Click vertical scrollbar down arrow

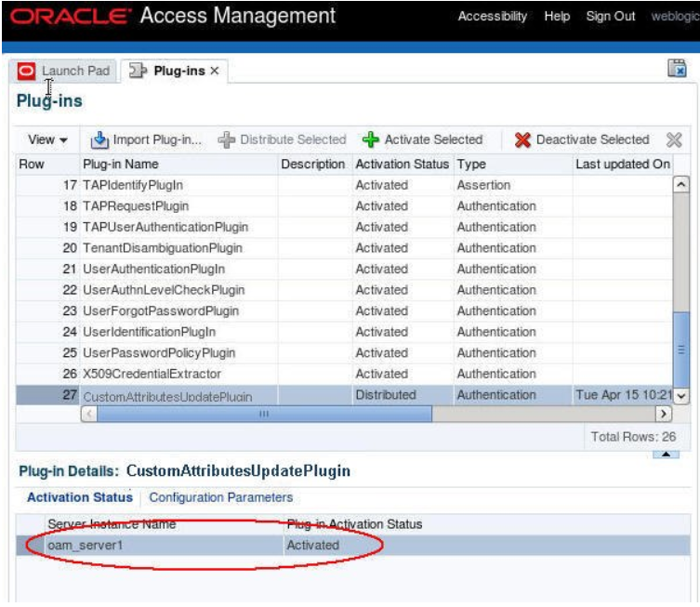[x=680, y=395]
